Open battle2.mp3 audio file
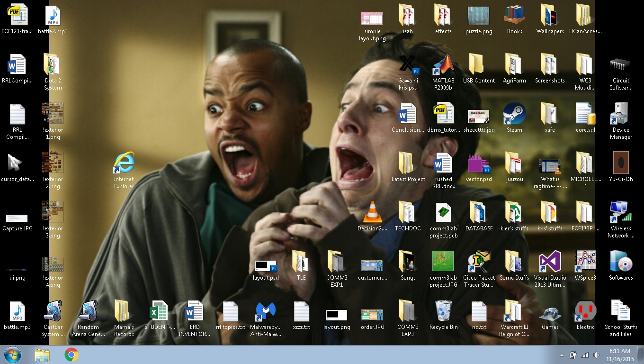Screen dimensions: 644x364 click(53, 16)
